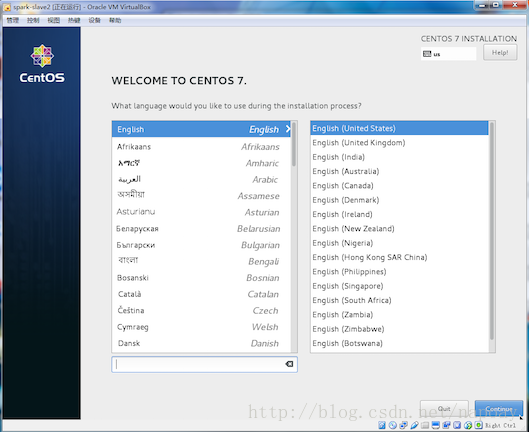Click the optical disc status icon
This screenshot has width=529, height=432.
[x=393, y=425]
